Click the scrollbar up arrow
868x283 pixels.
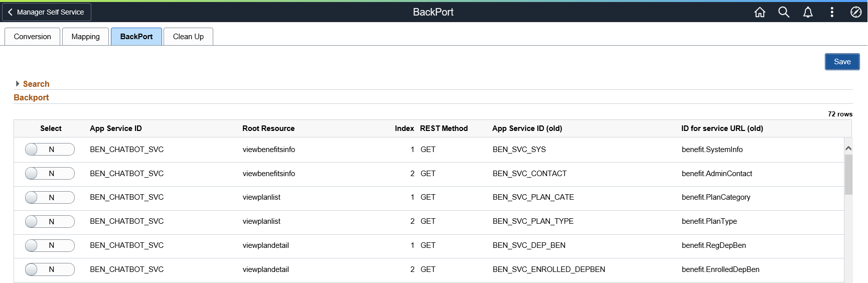848,148
